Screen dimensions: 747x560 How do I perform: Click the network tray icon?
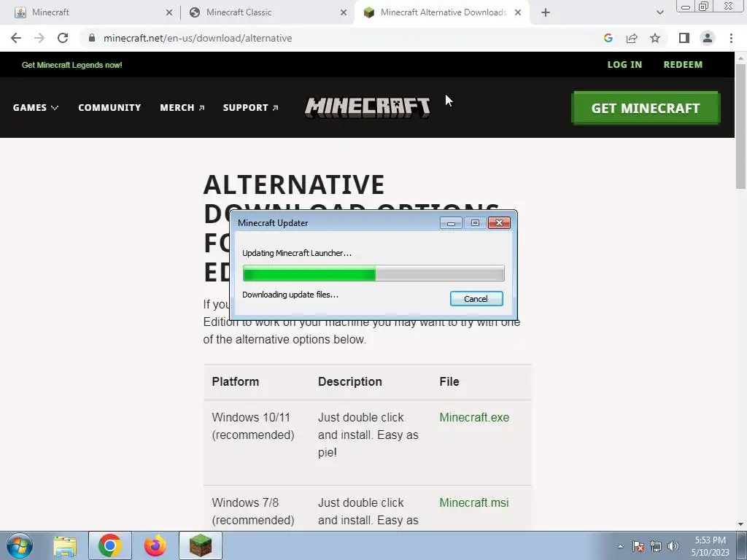(x=656, y=546)
